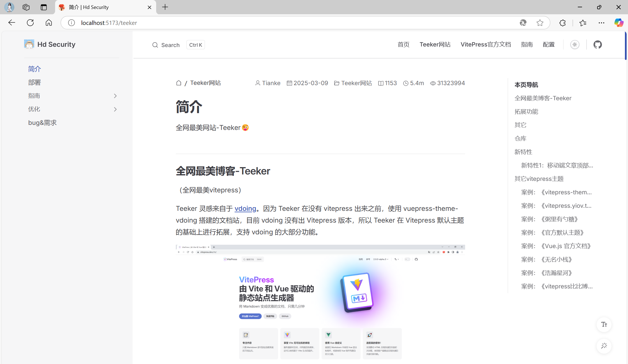
Task: Open the workspaces icon
Action: 26,7
